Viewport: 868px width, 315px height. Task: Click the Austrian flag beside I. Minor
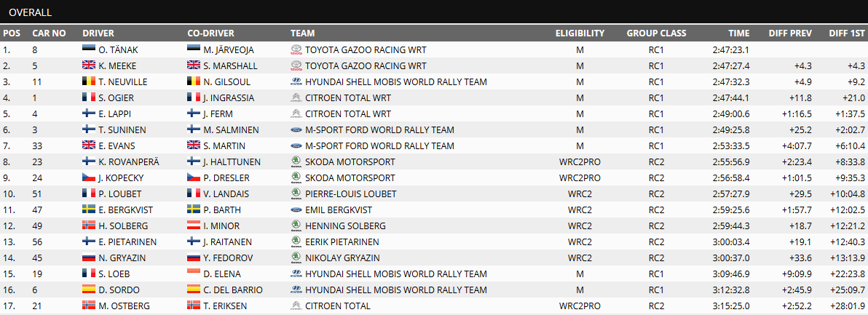[194, 226]
